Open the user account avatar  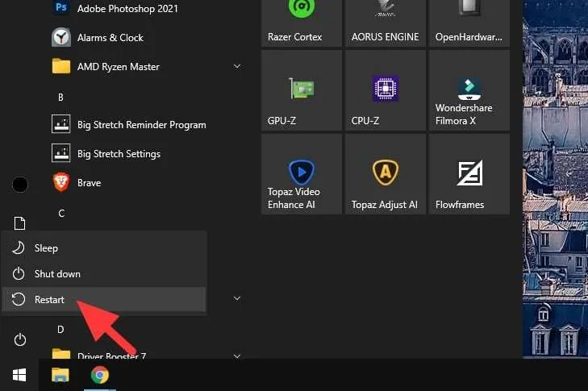tap(19, 184)
